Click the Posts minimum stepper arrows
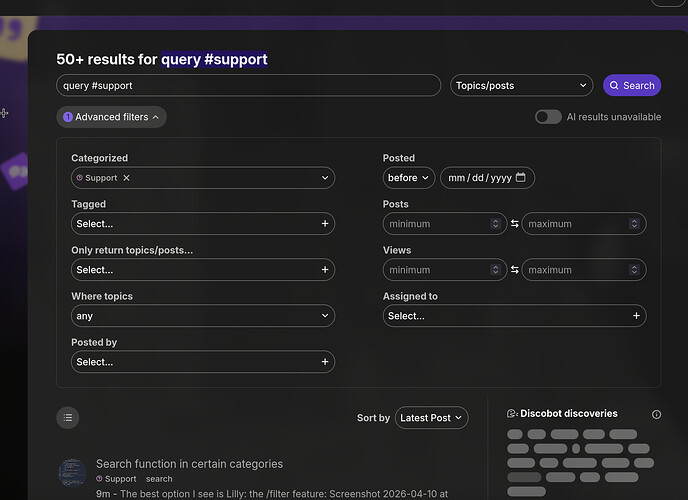The image size is (688, 500). pyautogui.click(x=495, y=224)
